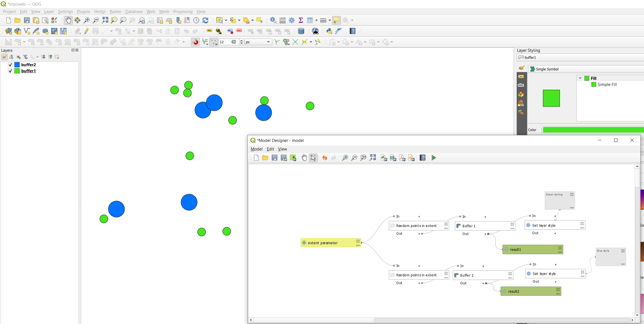Save the QGIS project
644x324 pixels.
[x=27, y=20]
